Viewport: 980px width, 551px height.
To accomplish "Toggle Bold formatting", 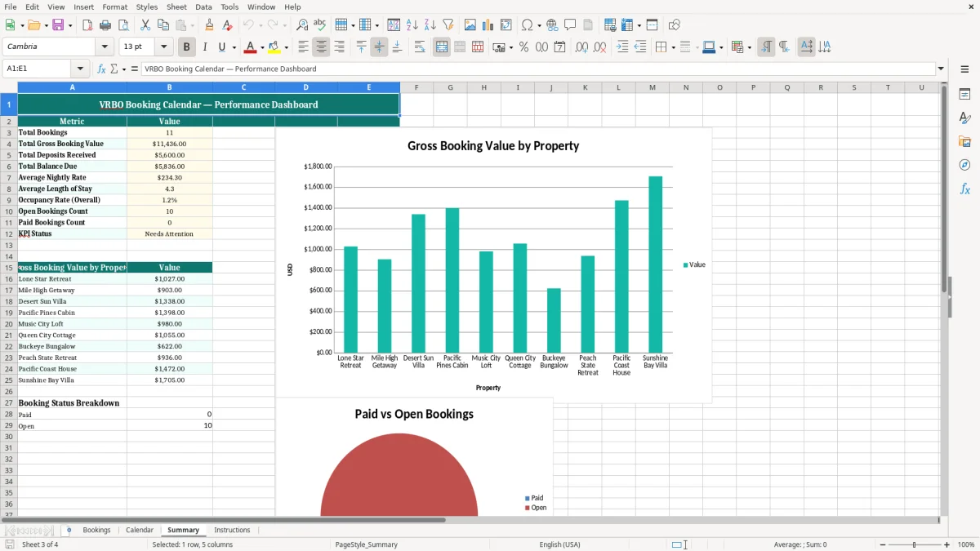I will coord(187,47).
